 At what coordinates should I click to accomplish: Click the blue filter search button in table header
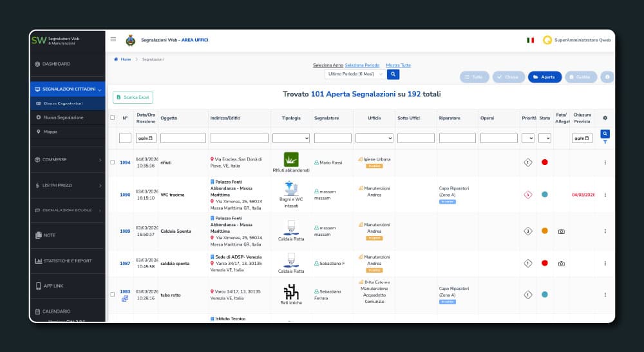pos(605,134)
